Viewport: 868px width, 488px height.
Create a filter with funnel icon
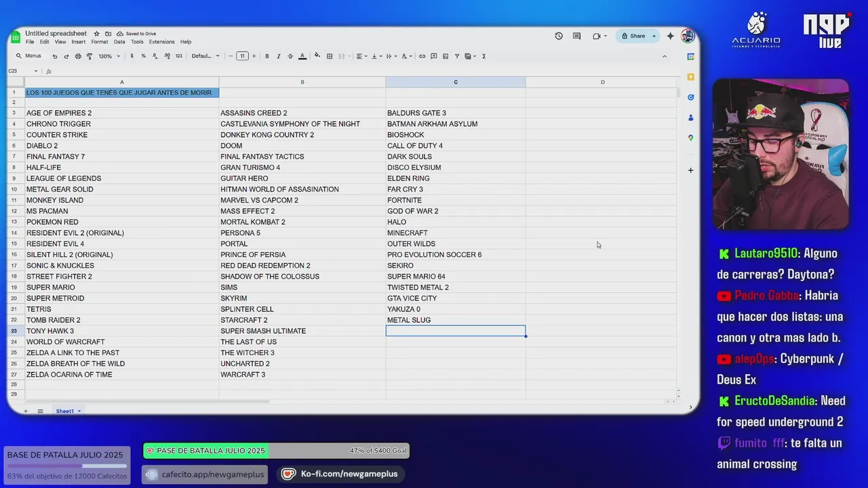(x=457, y=56)
